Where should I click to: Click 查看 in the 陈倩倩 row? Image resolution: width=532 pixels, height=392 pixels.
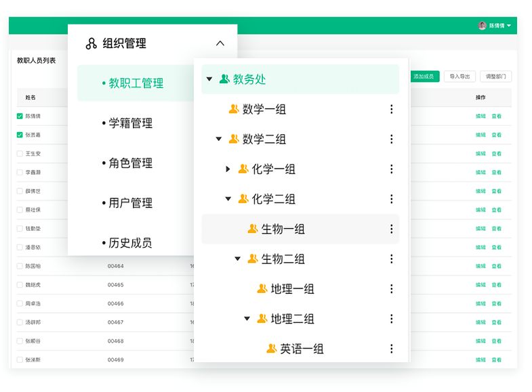coord(496,116)
